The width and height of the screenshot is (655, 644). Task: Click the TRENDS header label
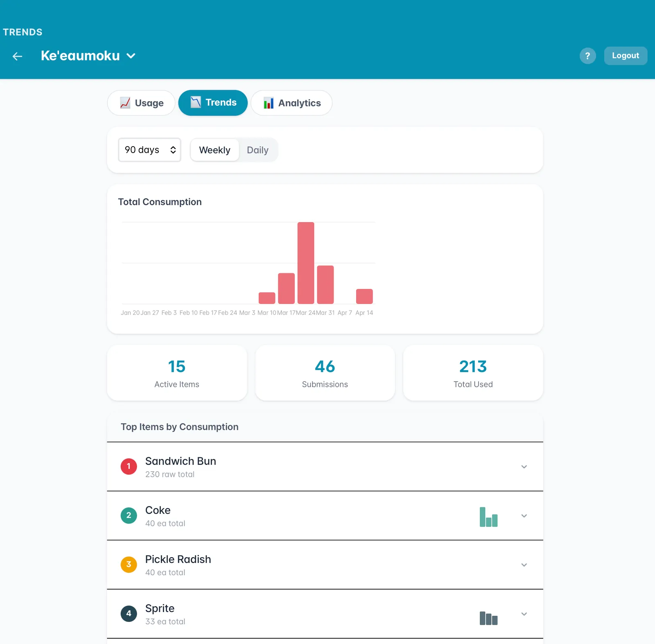23,32
